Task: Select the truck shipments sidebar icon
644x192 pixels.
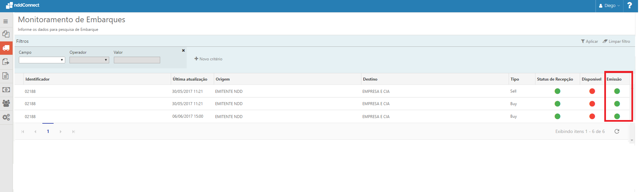Action: (x=6, y=48)
